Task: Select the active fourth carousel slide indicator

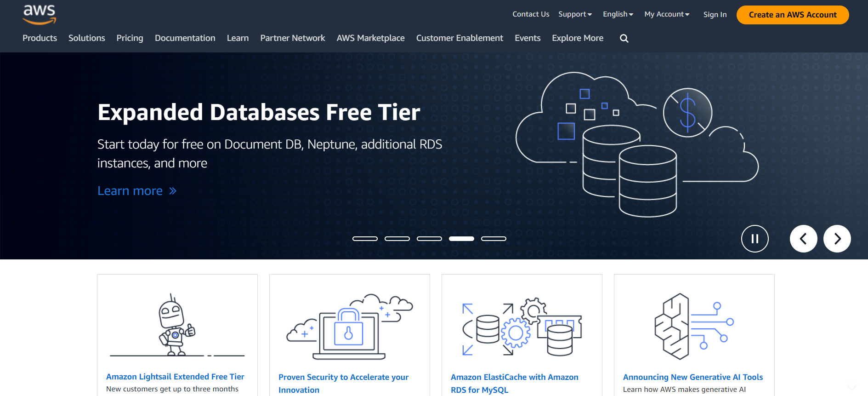Action: point(461,239)
